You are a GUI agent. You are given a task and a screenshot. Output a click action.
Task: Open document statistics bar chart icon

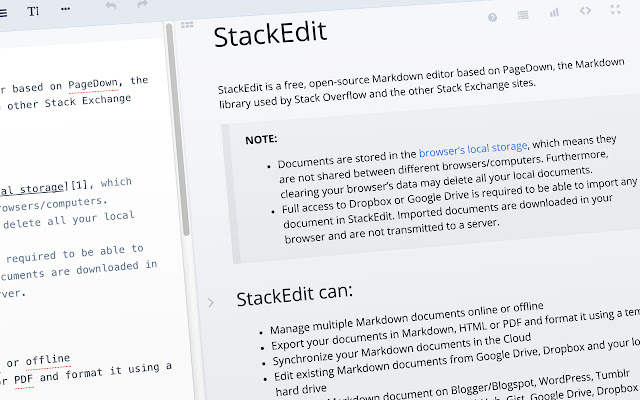click(554, 13)
